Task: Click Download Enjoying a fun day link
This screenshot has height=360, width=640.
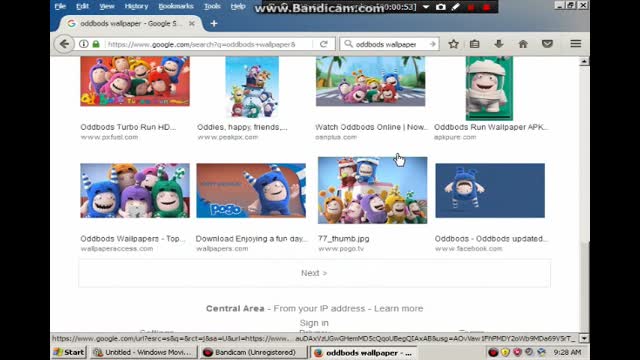Action: [x=251, y=239]
